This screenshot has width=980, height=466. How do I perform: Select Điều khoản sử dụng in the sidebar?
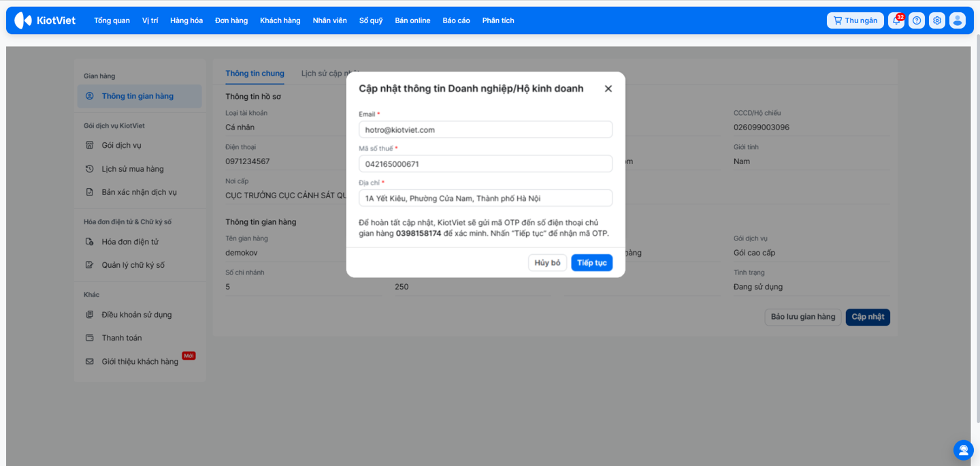point(140,315)
